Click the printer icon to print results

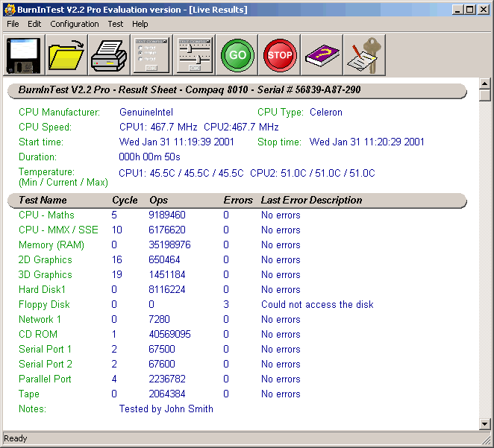pos(109,55)
